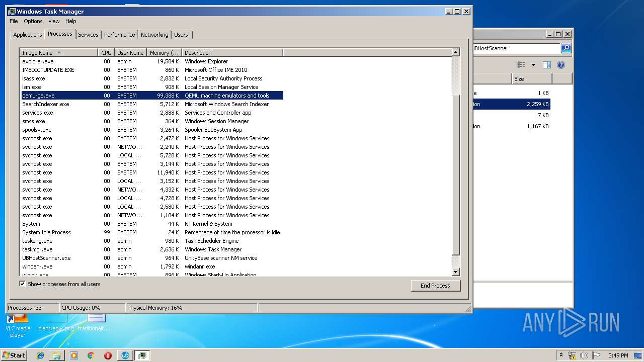Open the View menu
This screenshot has width=644, height=362.
click(54, 21)
